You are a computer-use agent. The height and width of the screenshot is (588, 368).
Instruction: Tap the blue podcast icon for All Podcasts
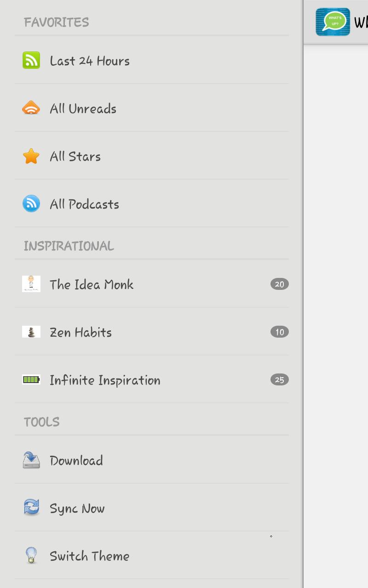pos(31,204)
